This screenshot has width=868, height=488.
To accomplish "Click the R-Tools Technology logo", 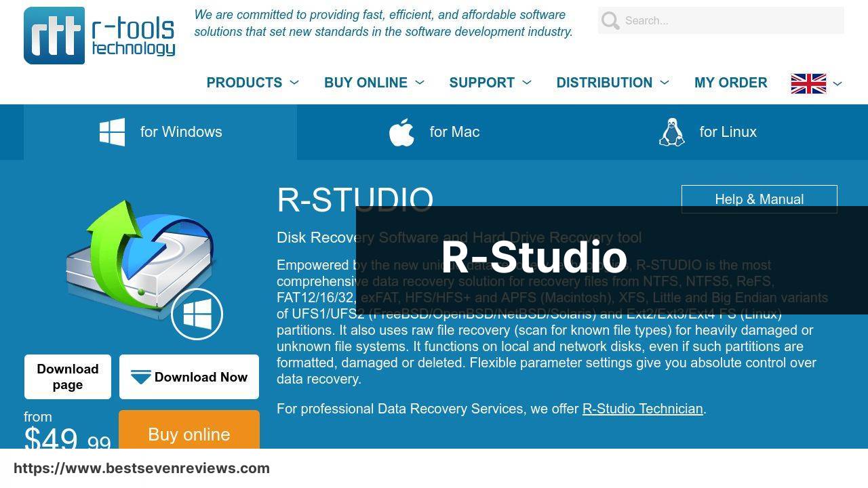I will pyautogui.click(x=100, y=35).
